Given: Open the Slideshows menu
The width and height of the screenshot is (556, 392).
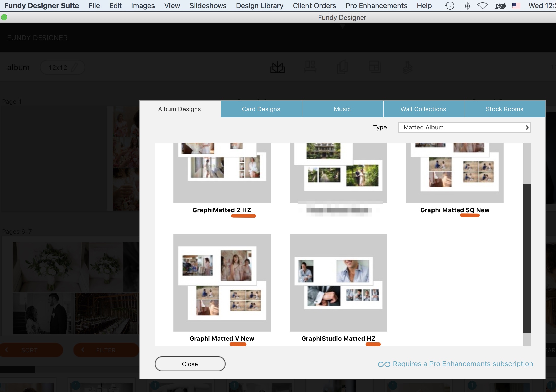Looking at the screenshot, I should [x=208, y=6].
